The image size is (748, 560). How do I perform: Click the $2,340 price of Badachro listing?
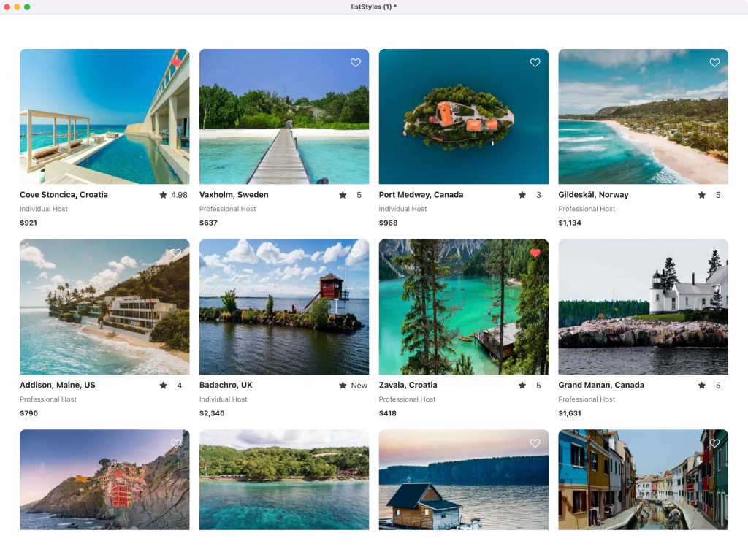coord(212,413)
